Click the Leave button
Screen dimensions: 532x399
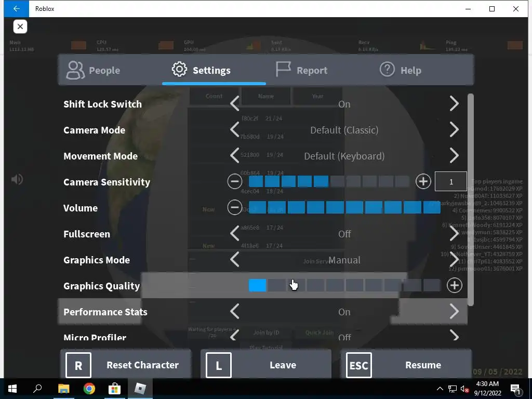pos(266,365)
